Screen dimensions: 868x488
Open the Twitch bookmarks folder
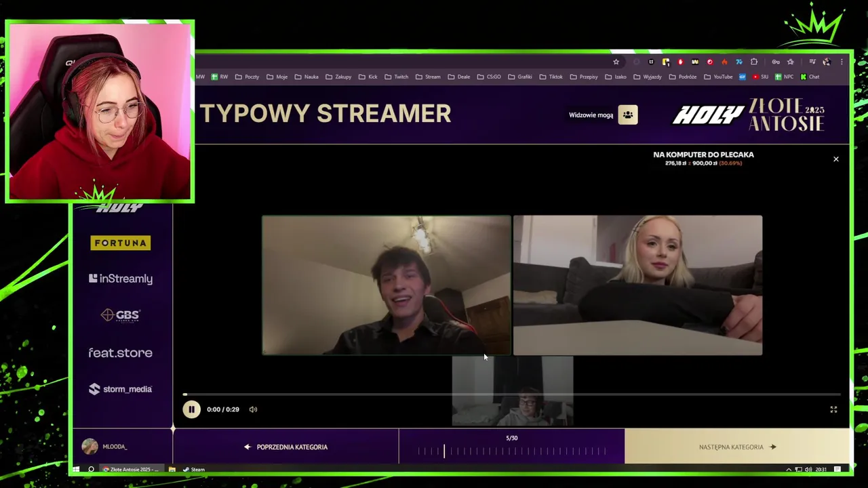tap(397, 77)
